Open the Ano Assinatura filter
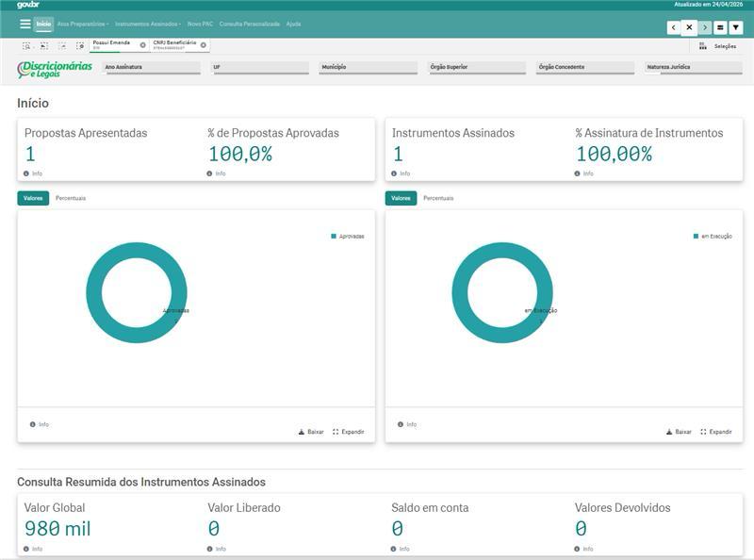754x560 pixels. point(152,68)
